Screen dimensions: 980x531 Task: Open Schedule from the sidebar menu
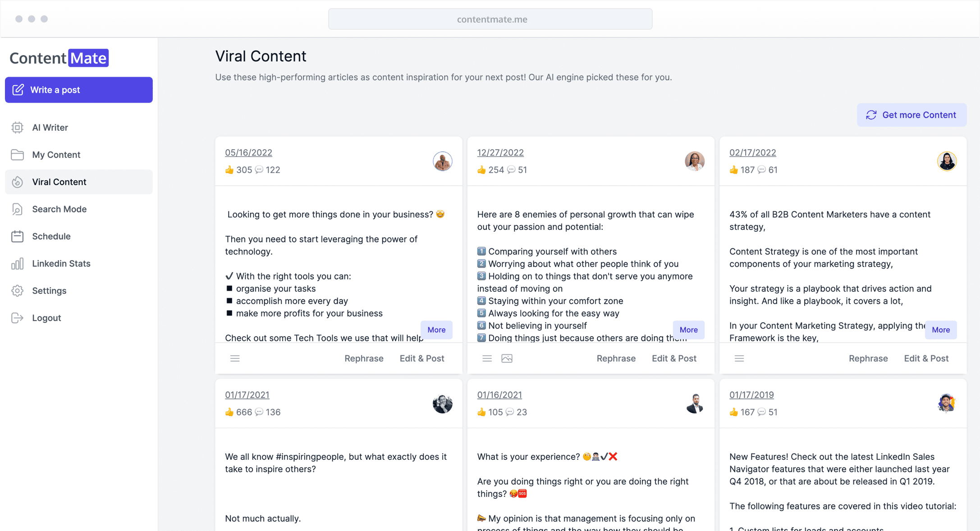[x=51, y=236]
